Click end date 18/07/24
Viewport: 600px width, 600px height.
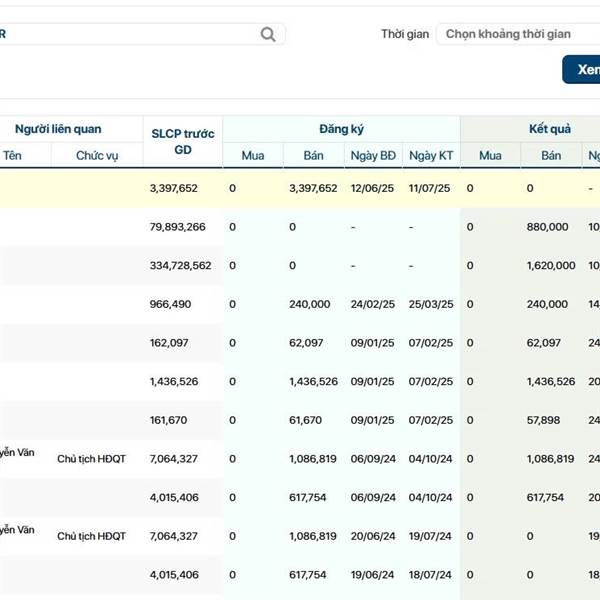(x=430, y=575)
